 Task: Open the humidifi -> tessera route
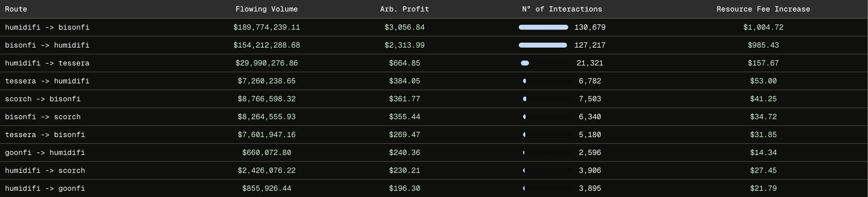click(x=434, y=63)
